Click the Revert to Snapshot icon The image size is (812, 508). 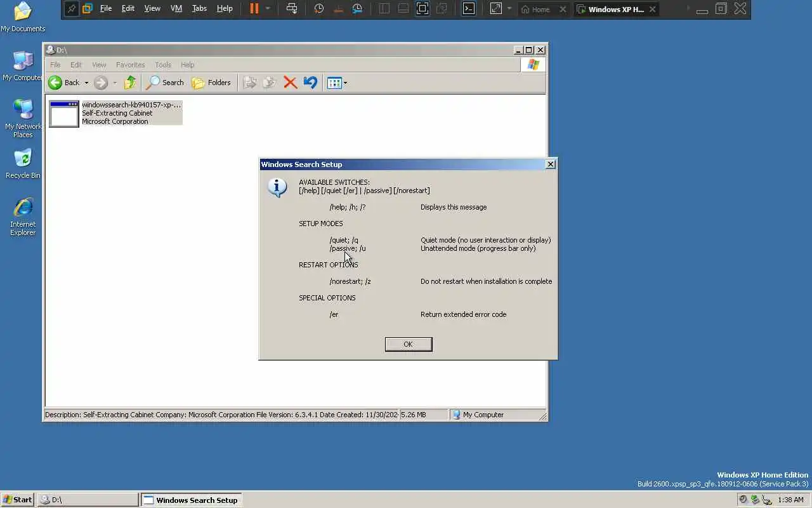point(338,9)
